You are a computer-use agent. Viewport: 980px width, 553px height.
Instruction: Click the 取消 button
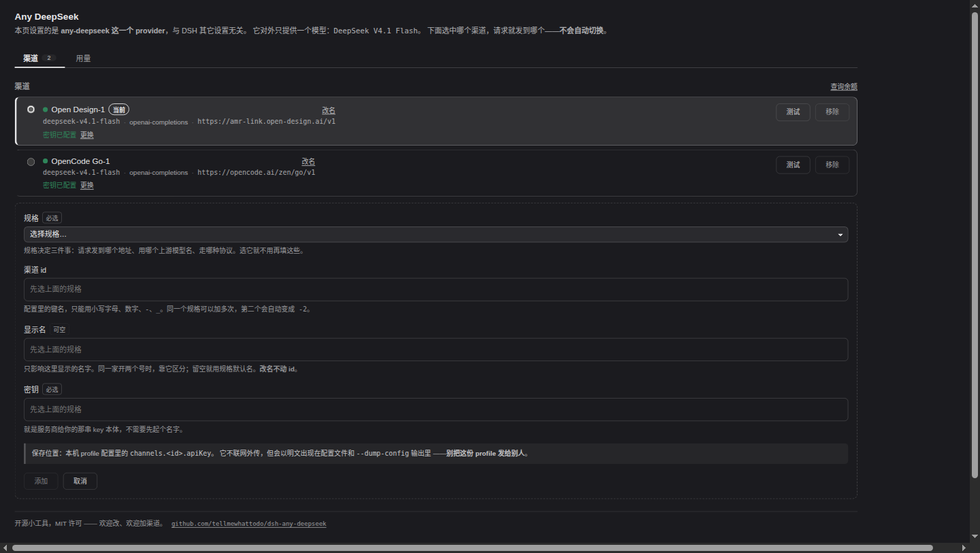pyautogui.click(x=80, y=481)
